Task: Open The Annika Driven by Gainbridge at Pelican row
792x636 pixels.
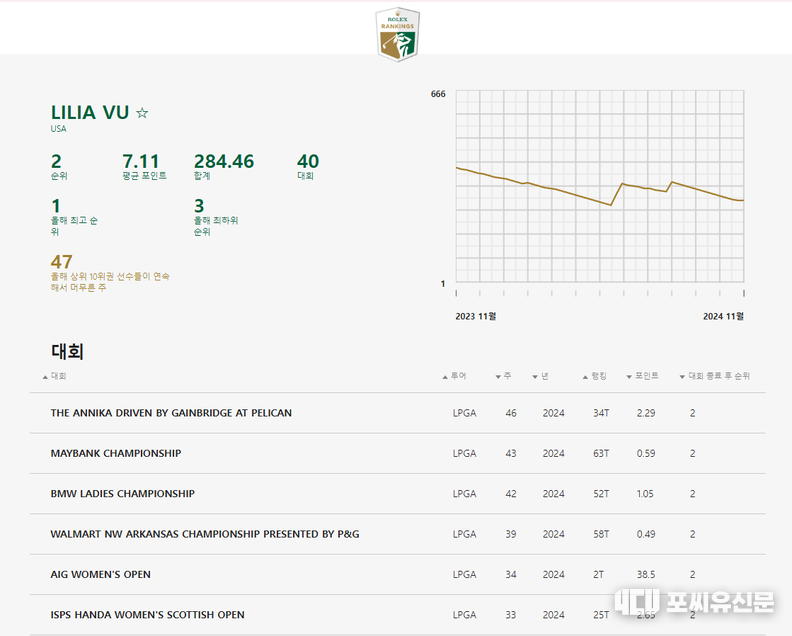Action: [398, 413]
